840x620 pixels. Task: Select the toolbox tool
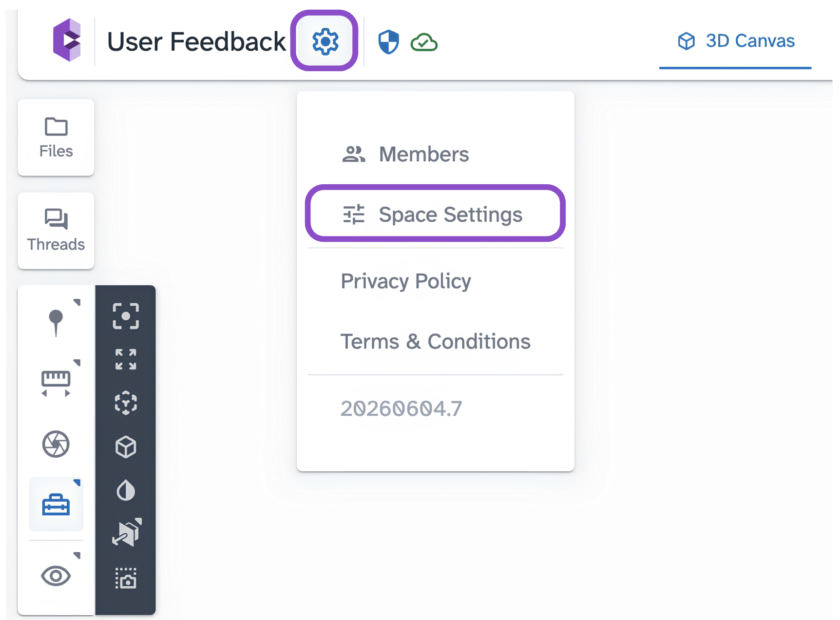(x=56, y=504)
